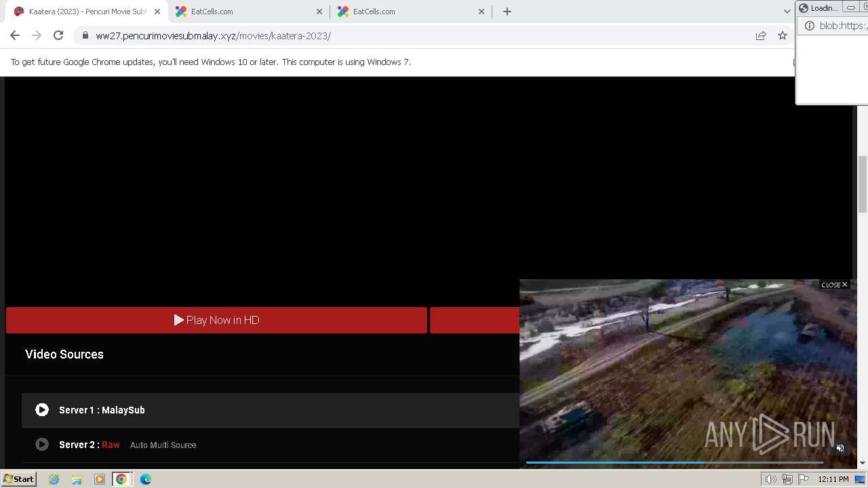868x488 pixels.
Task: Click blob:https address in popup window
Action: click(x=843, y=26)
